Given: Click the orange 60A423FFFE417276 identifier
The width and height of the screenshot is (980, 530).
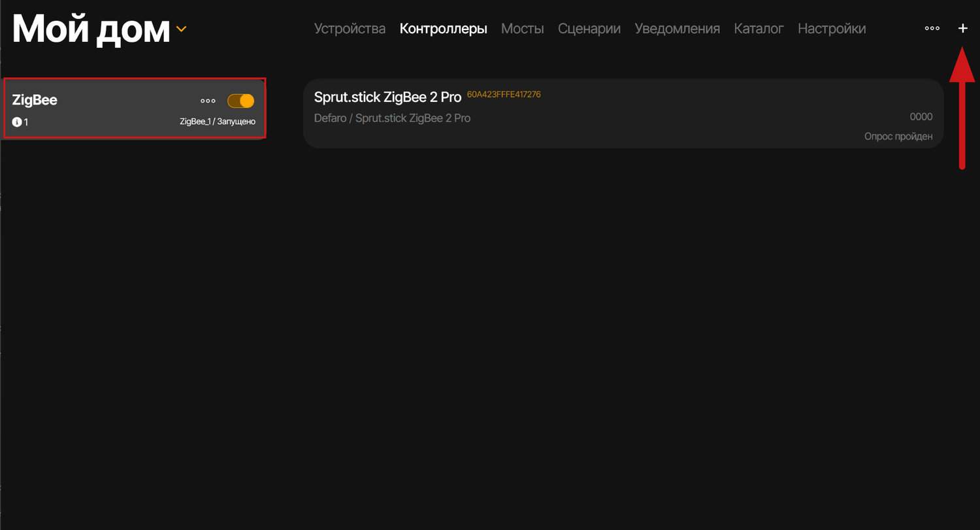Looking at the screenshot, I should [504, 94].
